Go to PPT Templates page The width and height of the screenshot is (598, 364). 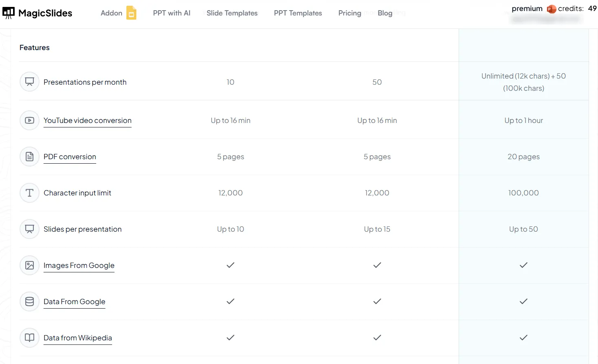[x=298, y=13]
